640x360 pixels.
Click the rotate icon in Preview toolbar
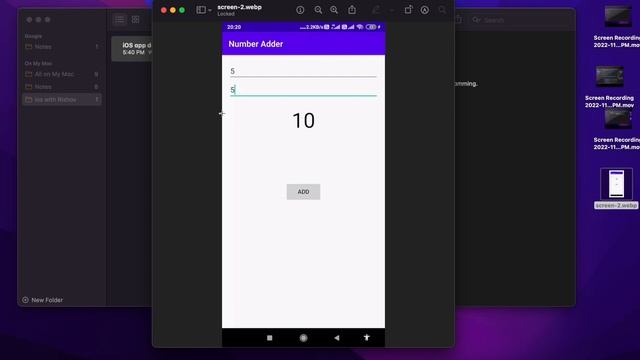point(408,10)
